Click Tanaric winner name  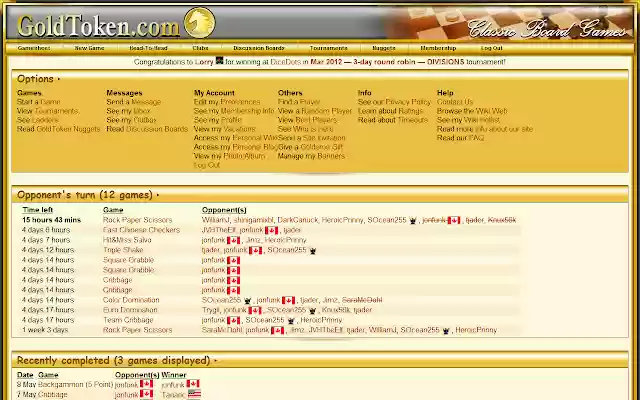(173, 395)
